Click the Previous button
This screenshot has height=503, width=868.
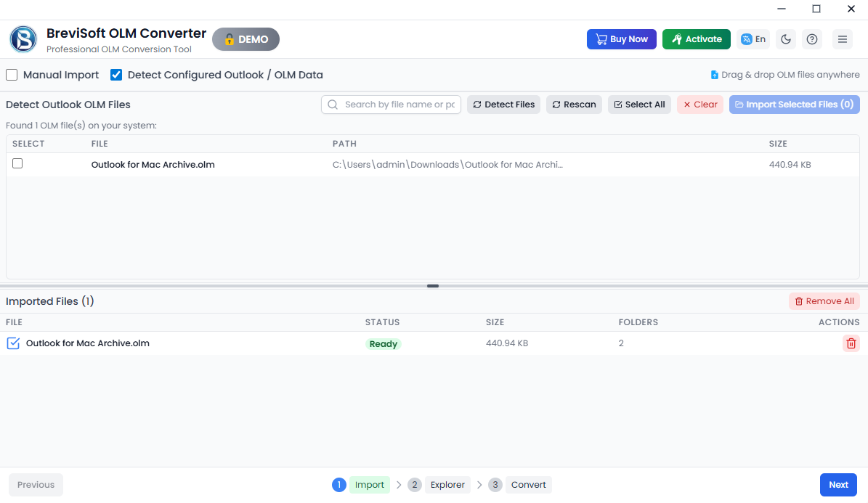coord(36,485)
